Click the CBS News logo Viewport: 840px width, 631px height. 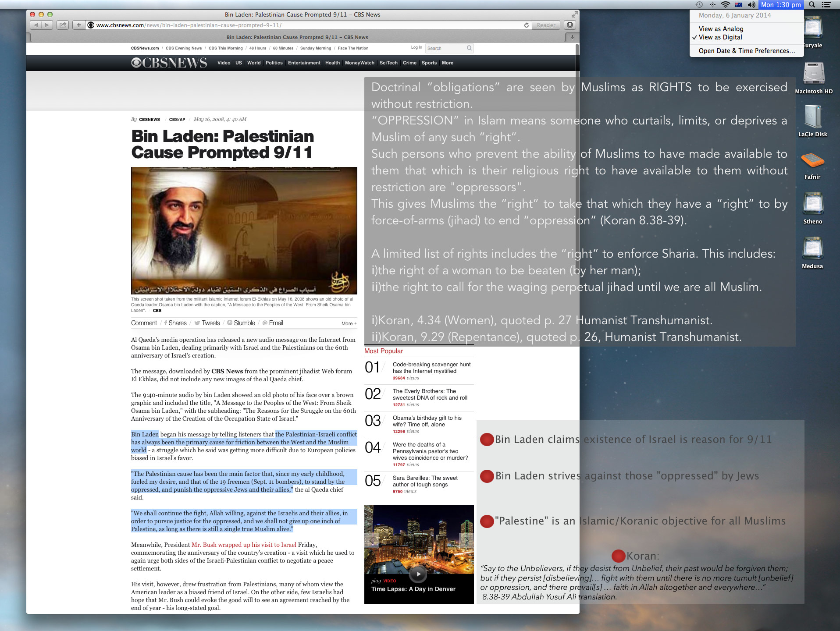click(x=169, y=63)
